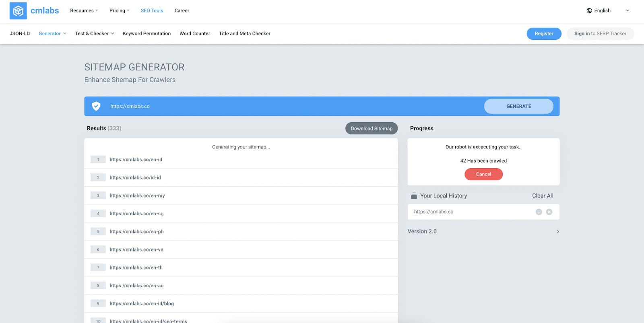Click result https://cmlabs.co/en-ph
644x323 pixels.
point(136,232)
